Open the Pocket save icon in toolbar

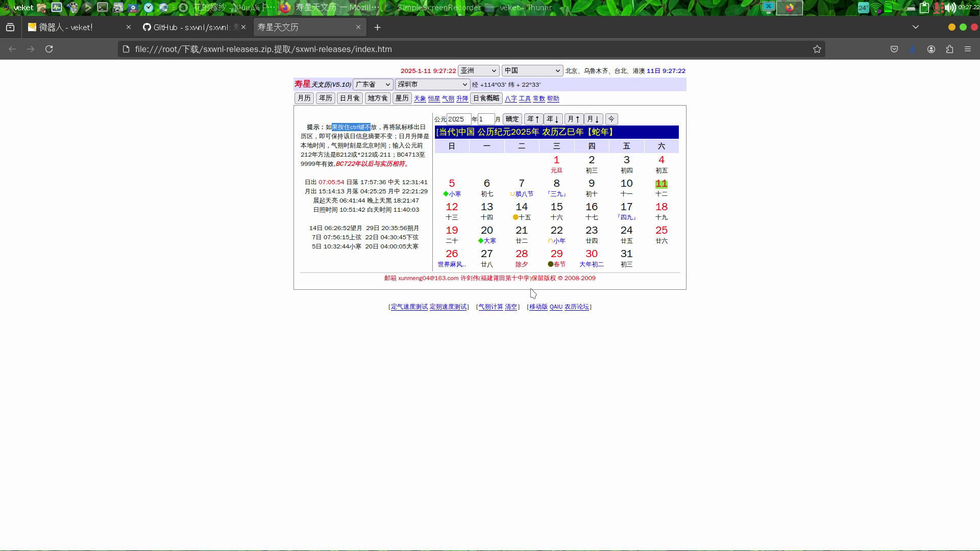tap(894, 49)
